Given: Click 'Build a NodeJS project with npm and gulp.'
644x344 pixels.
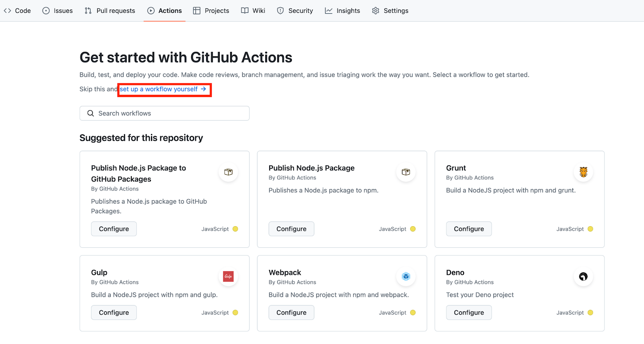Looking at the screenshot, I should point(154,295).
